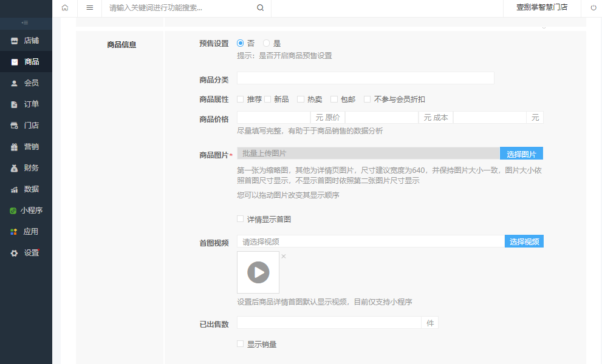
Task: Click the cost price input field
Action: [490, 117]
